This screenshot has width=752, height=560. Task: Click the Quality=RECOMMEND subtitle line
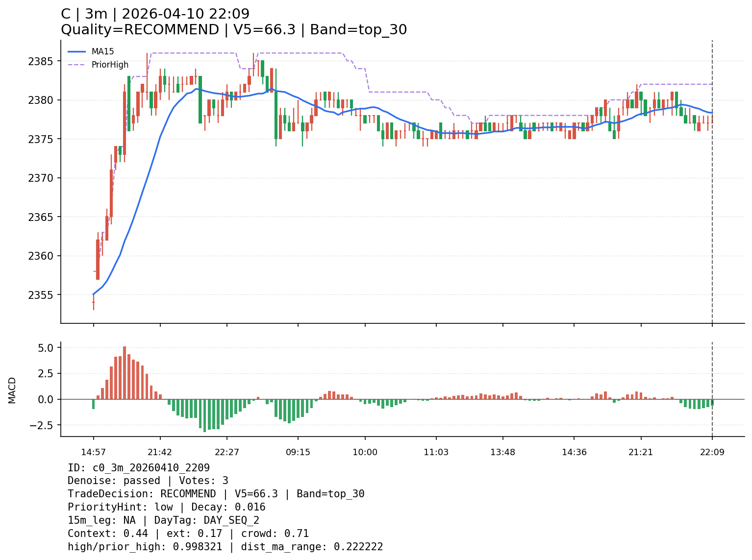coord(233,30)
